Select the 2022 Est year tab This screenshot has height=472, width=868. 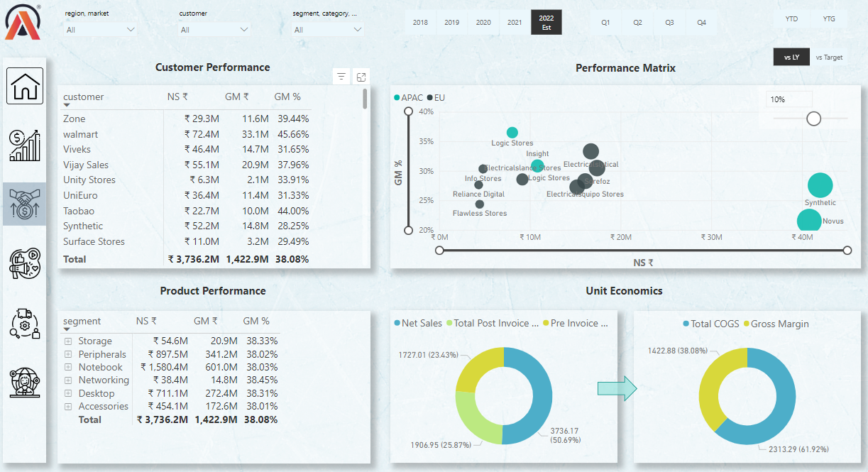545,22
